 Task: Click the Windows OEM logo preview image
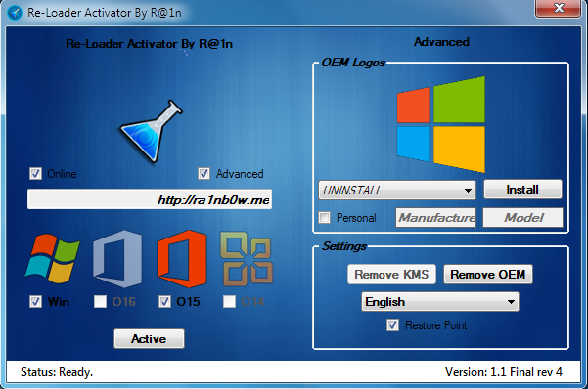click(x=441, y=124)
